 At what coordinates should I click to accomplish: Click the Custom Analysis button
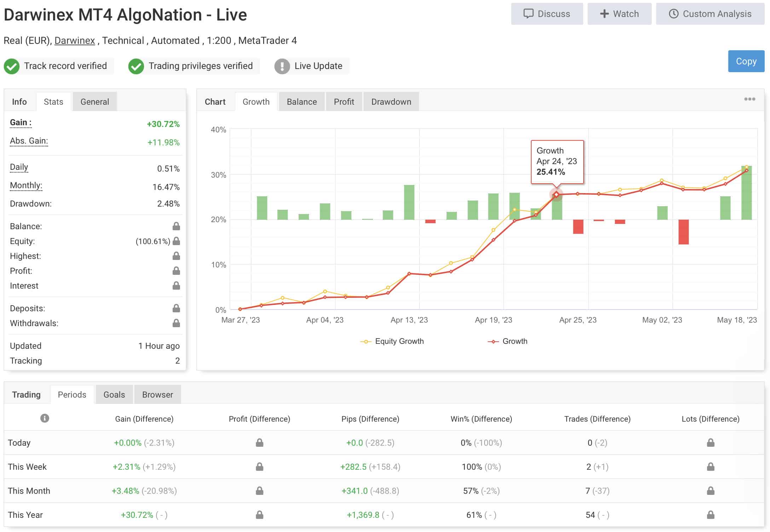pos(710,14)
